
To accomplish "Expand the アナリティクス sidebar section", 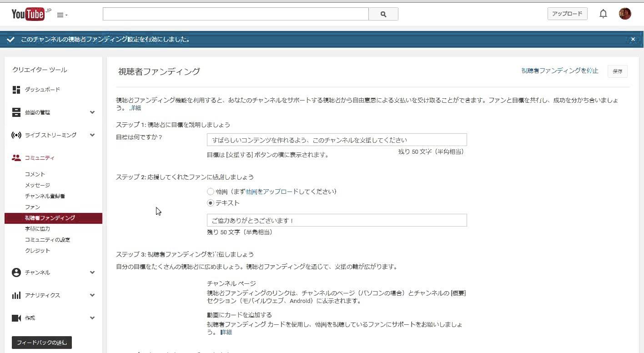I will pyautogui.click(x=92, y=295).
